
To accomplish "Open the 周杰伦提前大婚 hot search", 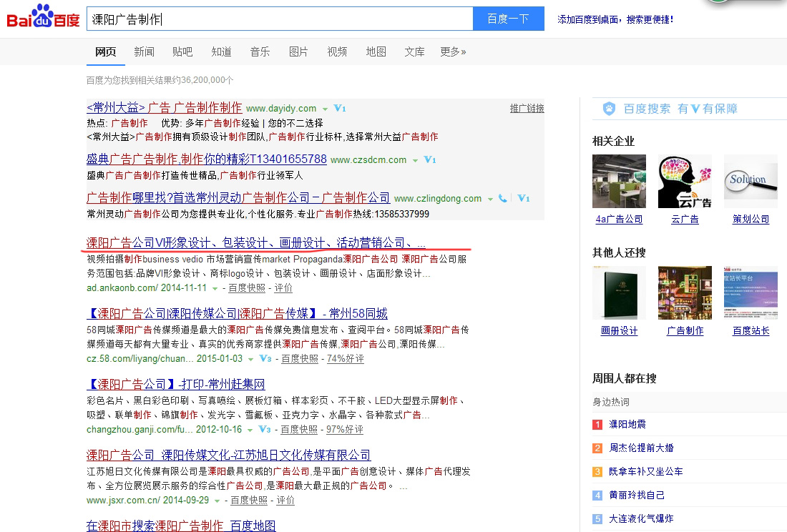I will [x=642, y=448].
